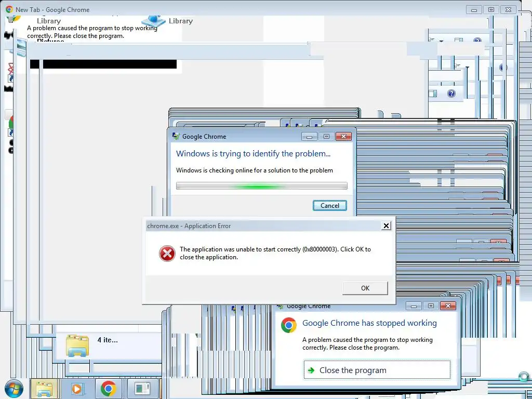Click the Chrome icon in the New Tab title bar
The image size is (532, 399).
pyautogui.click(x=9, y=9)
